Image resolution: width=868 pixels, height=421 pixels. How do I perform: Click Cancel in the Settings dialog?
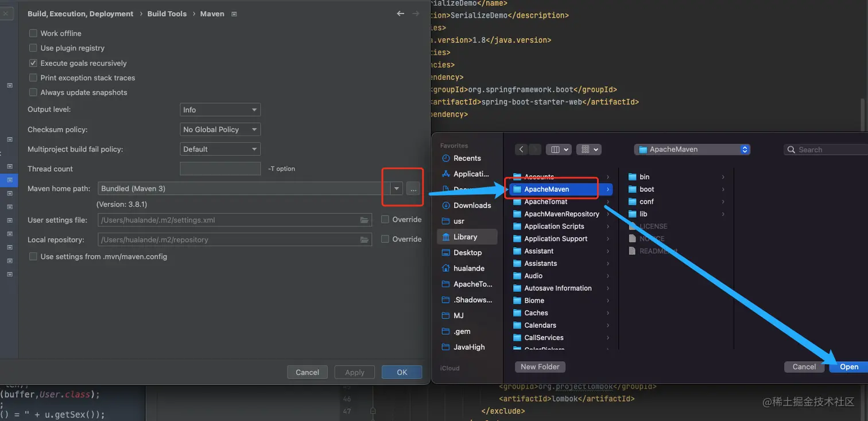tap(307, 372)
